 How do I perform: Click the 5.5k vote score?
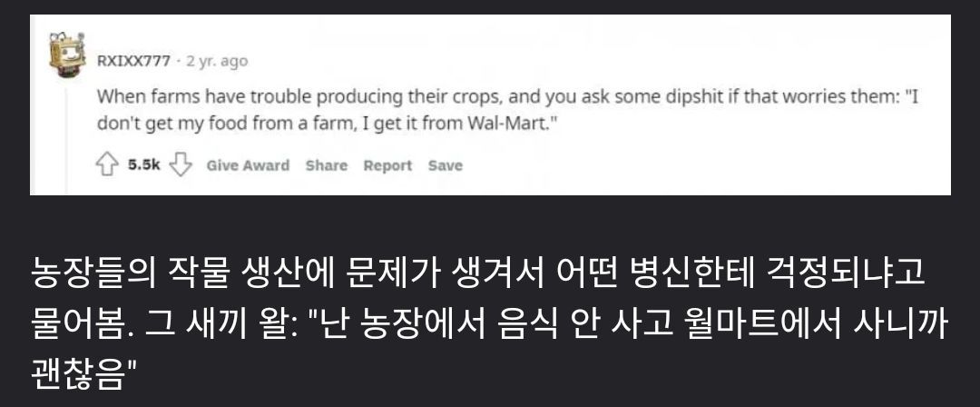tap(144, 165)
